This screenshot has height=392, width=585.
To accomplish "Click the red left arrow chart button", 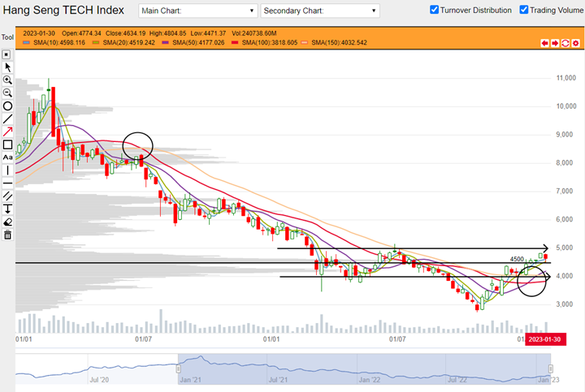I will (544, 43).
